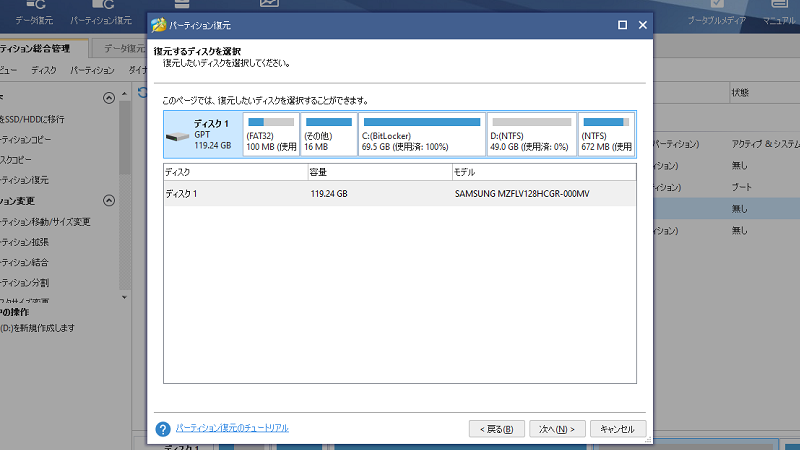Image resolution: width=800 pixels, height=450 pixels.
Task: Collapse the partition change section chevron
Action: [x=109, y=201]
